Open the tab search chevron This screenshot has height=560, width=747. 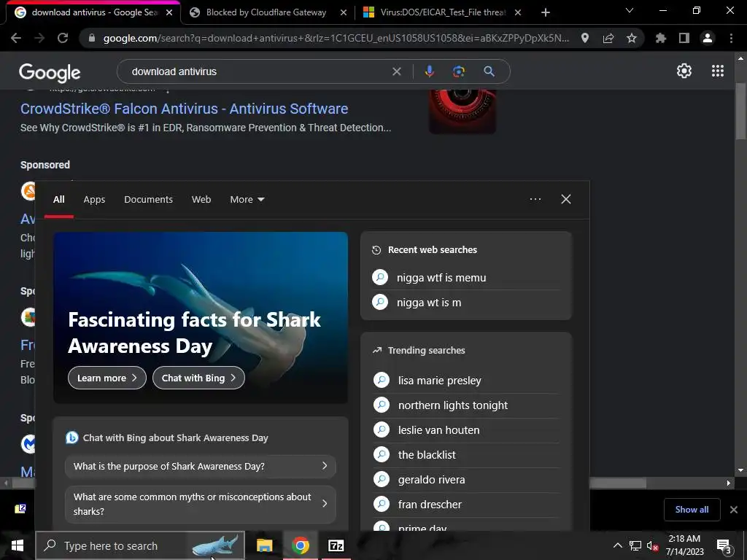[630, 10]
